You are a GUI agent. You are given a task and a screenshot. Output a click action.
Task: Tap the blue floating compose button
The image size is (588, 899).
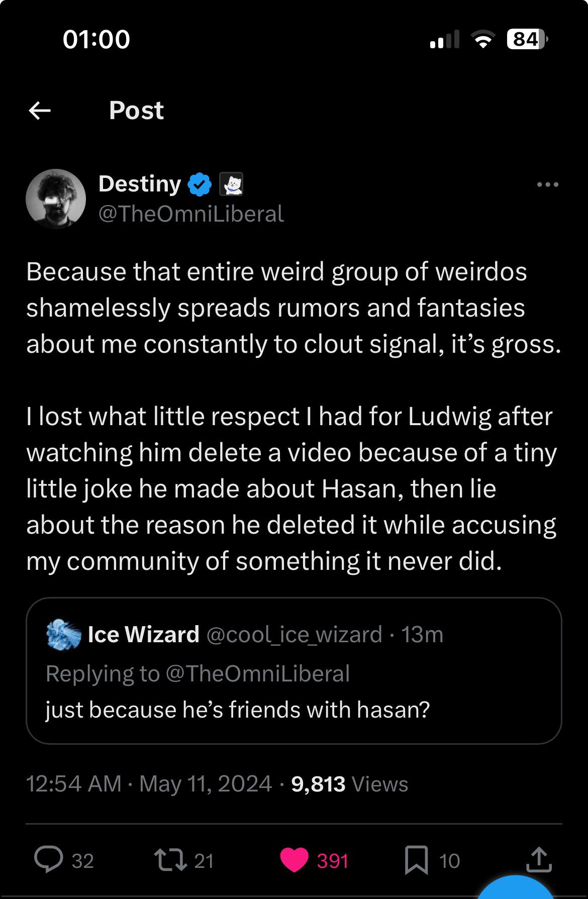coord(516,889)
